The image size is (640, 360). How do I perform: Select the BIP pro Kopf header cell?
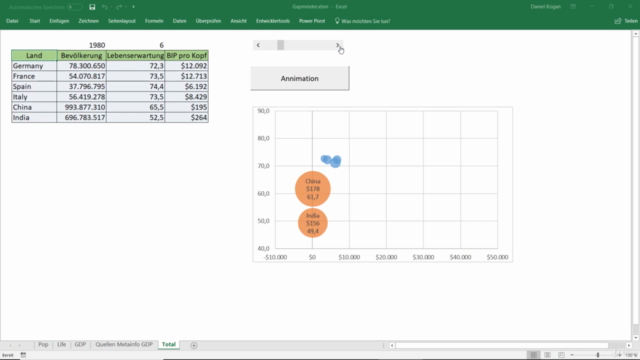pos(187,56)
